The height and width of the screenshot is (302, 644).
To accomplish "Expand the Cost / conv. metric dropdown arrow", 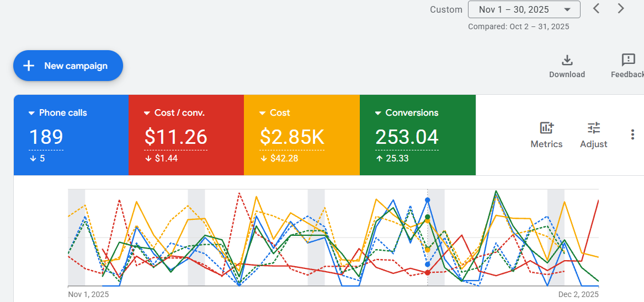I will tap(147, 113).
